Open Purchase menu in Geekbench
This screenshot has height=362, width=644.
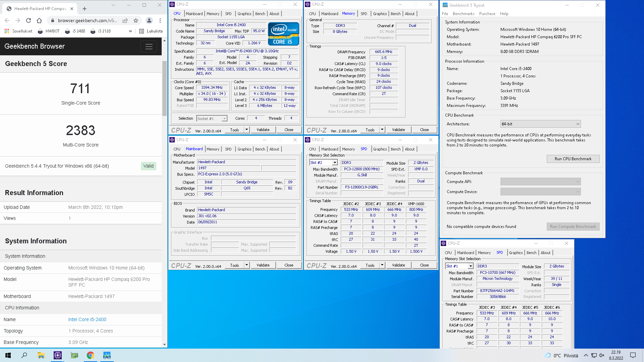[487, 14]
